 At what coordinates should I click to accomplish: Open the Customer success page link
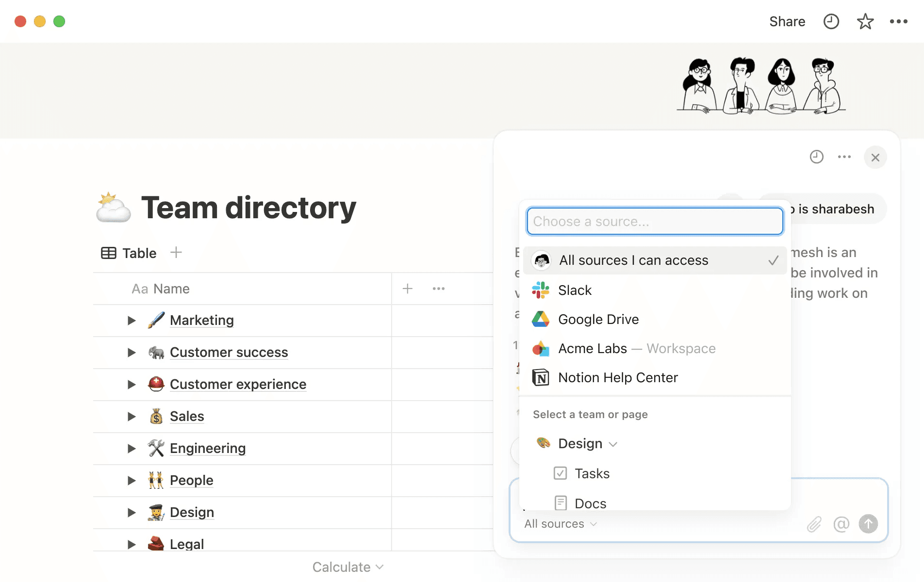(229, 353)
